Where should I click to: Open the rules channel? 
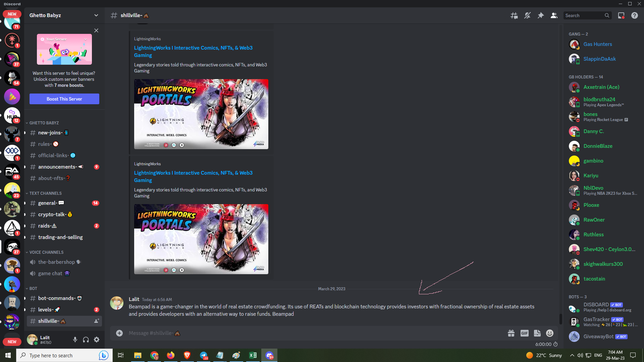64,144
